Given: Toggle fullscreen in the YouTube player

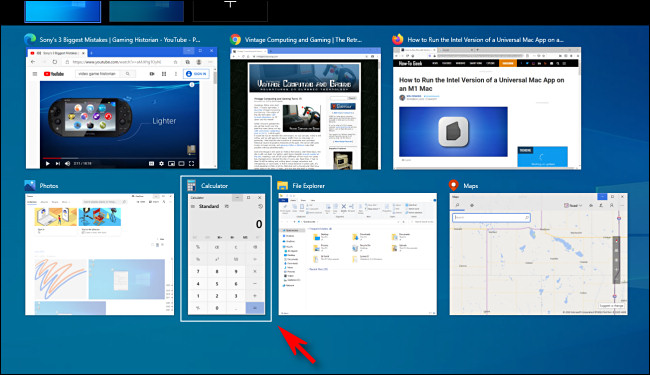Looking at the screenshot, I should [x=192, y=164].
